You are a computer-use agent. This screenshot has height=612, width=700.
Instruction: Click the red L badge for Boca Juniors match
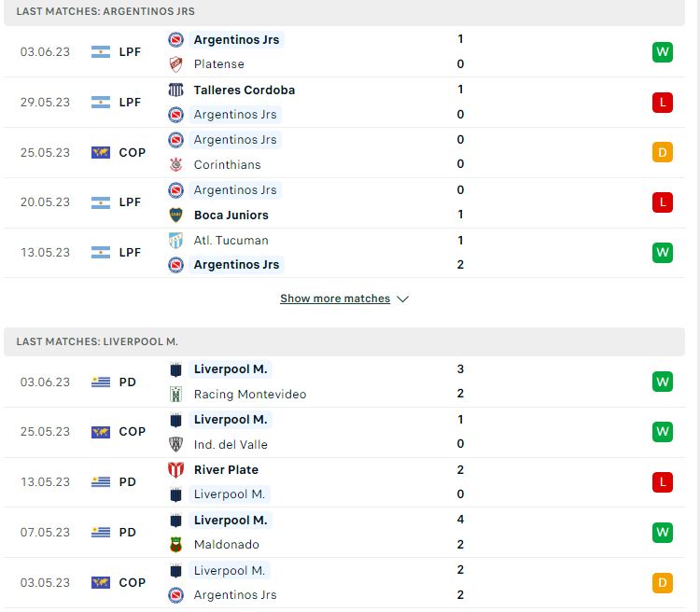(x=663, y=202)
